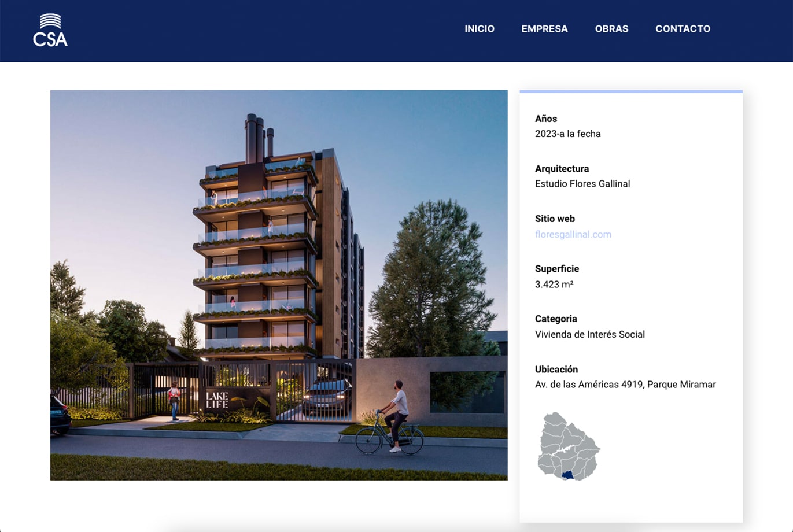This screenshot has height=532, width=793.
Task: Select the text "Estudio Flores Gallinal"
Action: (582, 184)
